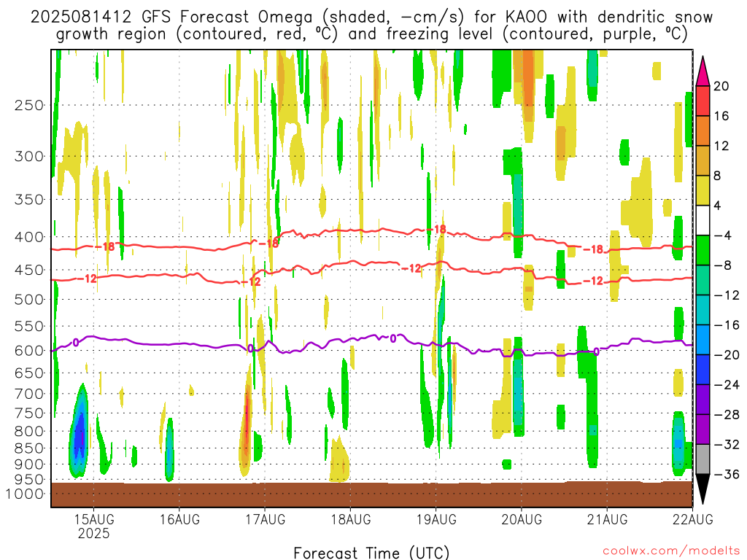Image resolution: width=747 pixels, height=560 pixels.
Task: Click the white colorbar segment between -4 and 4
Action: (x=703, y=220)
